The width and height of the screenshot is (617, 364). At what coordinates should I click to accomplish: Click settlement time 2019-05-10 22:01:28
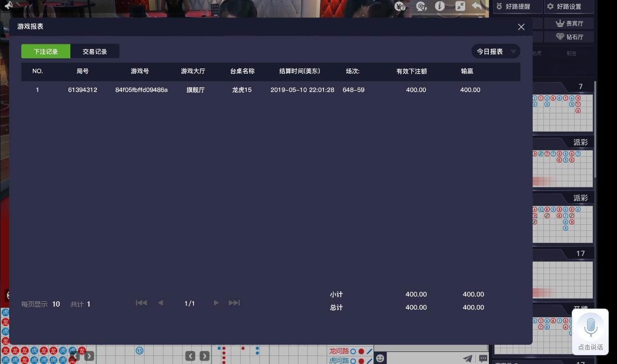coord(302,90)
